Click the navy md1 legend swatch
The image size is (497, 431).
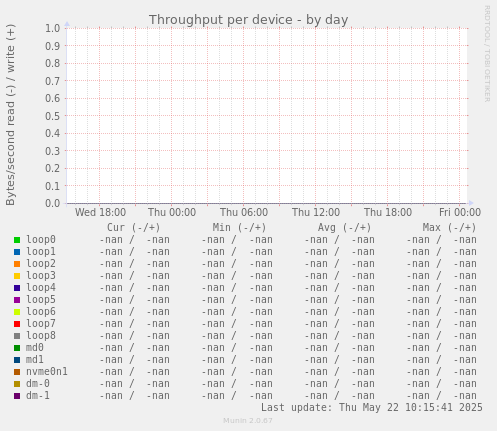[17, 360]
